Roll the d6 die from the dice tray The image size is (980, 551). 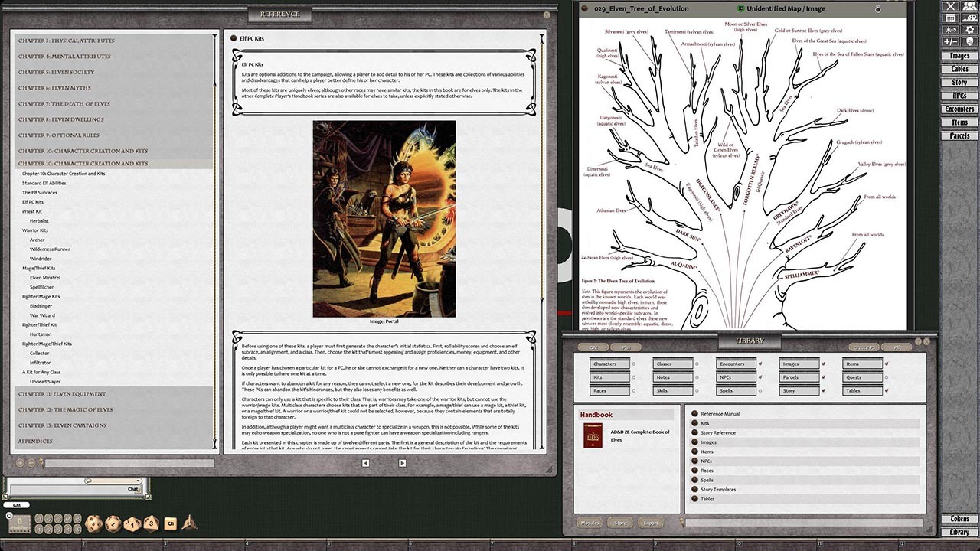[x=168, y=523]
